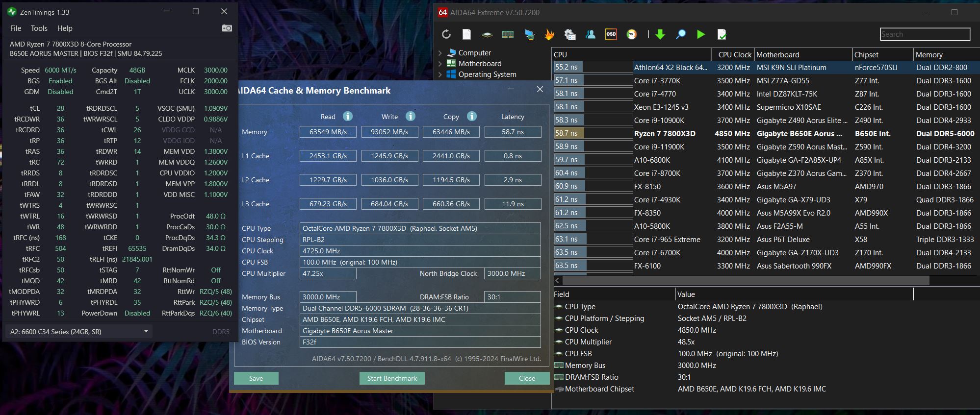Click the AIDA64 Refresh toolbar icon

point(446,34)
